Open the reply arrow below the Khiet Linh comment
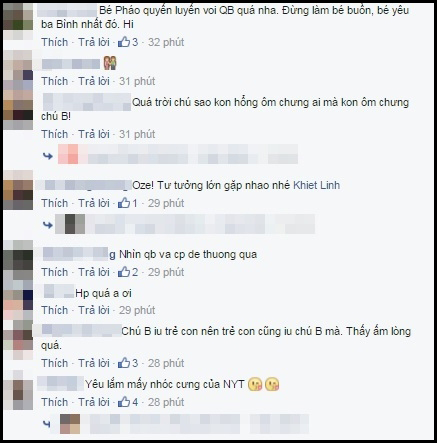Image resolution: width=437 pixels, height=443 pixels. [48, 225]
